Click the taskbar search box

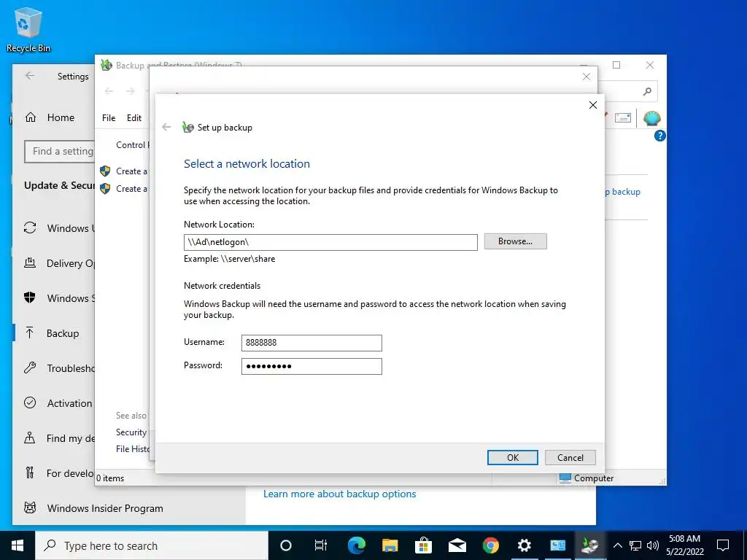coord(152,545)
